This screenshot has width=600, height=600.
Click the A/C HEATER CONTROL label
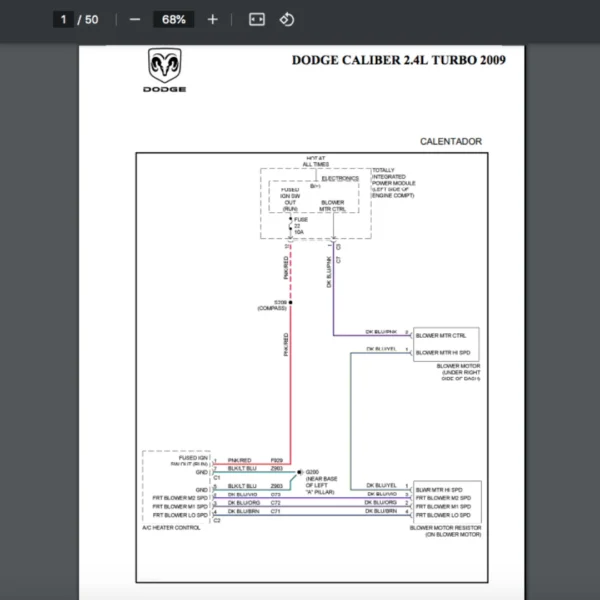coord(174,525)
